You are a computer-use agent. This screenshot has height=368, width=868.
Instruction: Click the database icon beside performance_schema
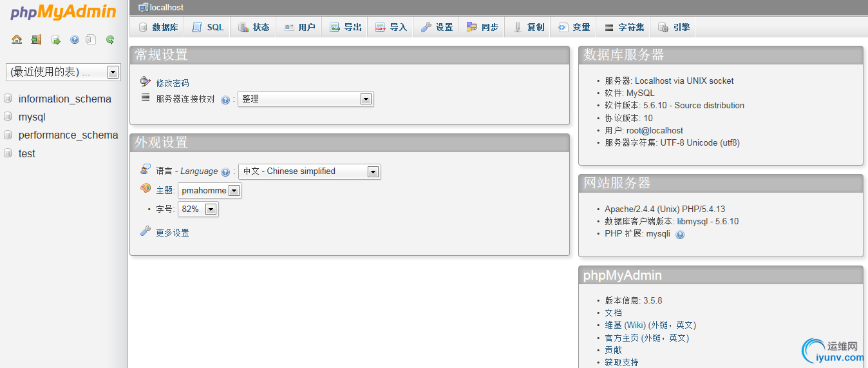pos(8,135)
